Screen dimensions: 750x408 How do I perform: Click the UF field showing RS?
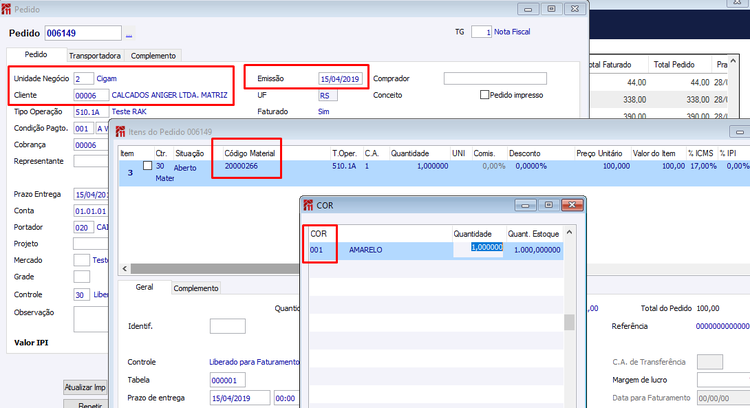point(328,95)
